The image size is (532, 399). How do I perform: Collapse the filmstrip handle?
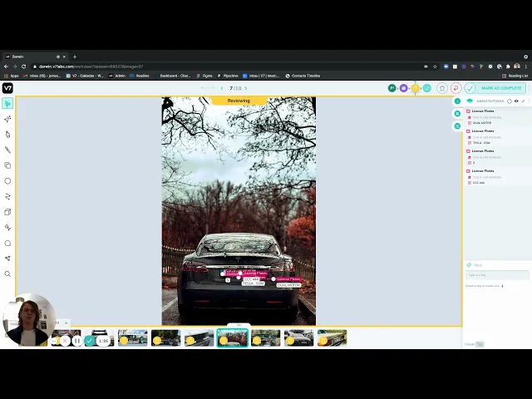click(x=239, y=325)
